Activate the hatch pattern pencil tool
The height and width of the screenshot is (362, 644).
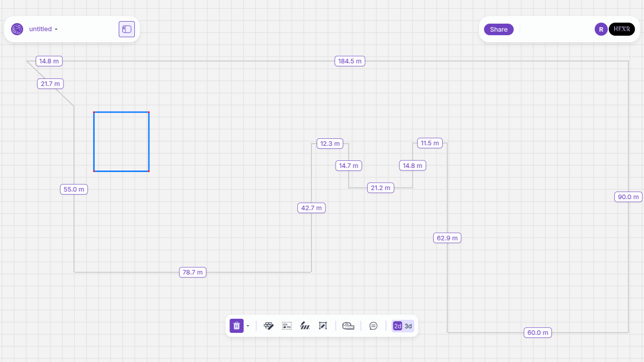[305, 326]
